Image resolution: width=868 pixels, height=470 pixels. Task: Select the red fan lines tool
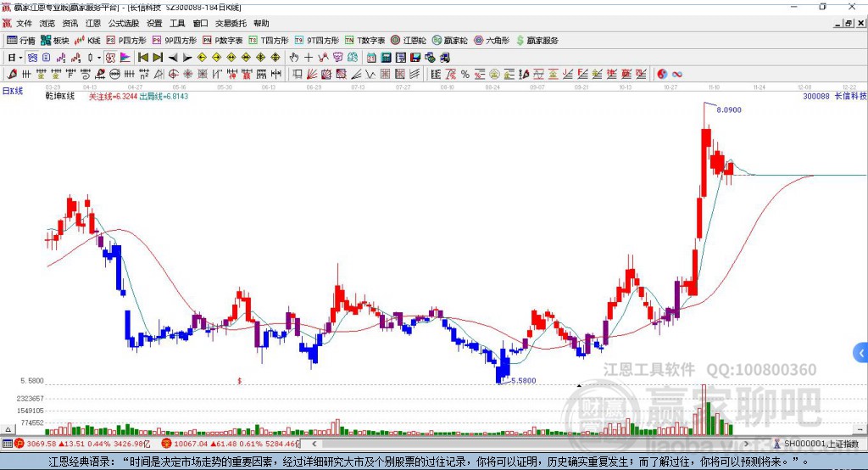(312, 74)
